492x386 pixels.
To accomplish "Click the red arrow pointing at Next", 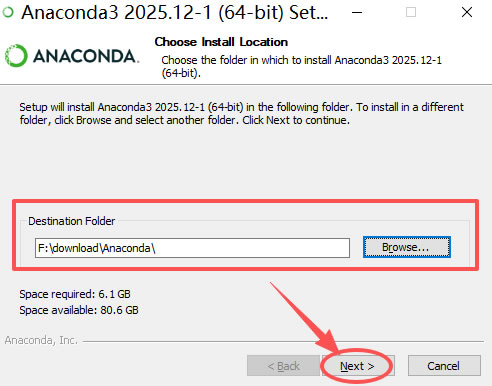I will coord(304,318).
